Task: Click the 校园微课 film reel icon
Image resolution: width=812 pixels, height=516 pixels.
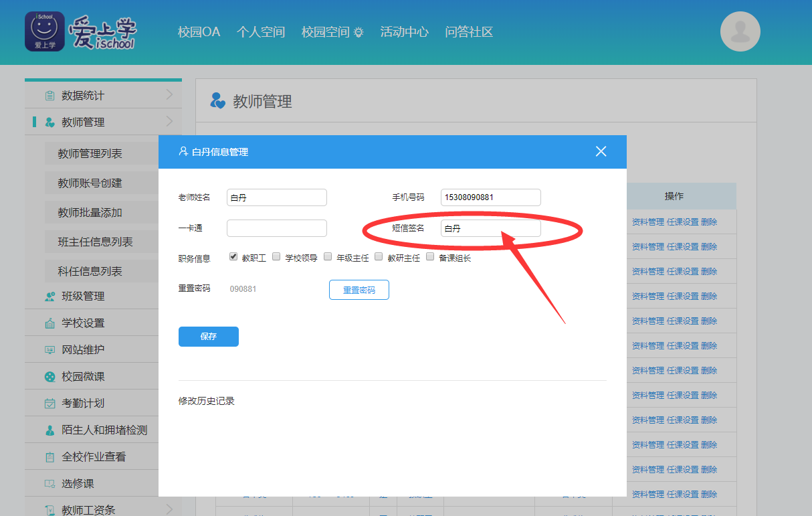Action: tap(49, 377)
